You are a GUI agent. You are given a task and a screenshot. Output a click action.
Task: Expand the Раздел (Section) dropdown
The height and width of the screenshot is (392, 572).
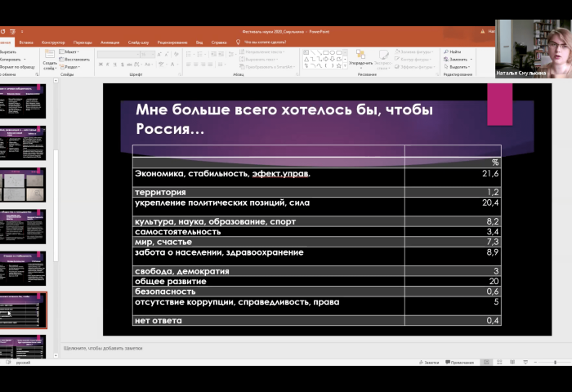pyautogui.click(x=74, y=67)
